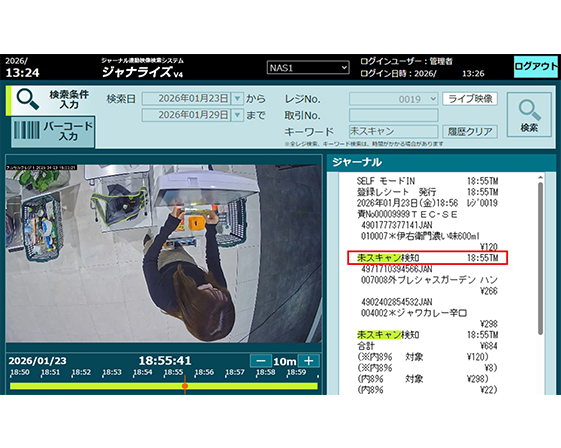Select journal line 4902402854532JAN
This screenshot has width=561, height=448.
coord(396,302)
